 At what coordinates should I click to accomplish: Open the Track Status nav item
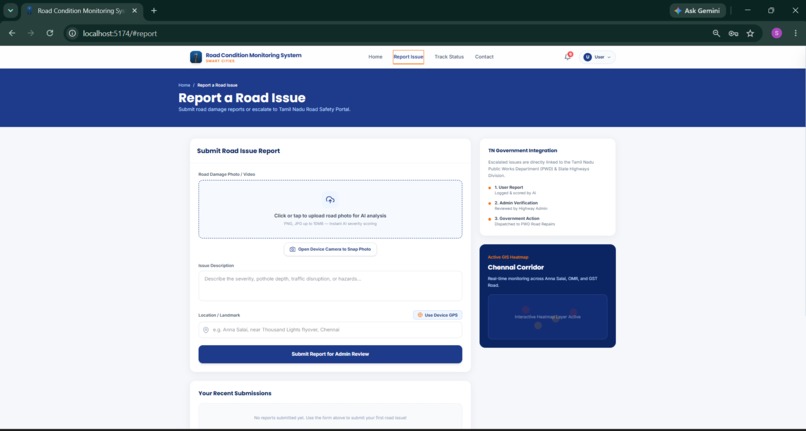click(449, 57)
